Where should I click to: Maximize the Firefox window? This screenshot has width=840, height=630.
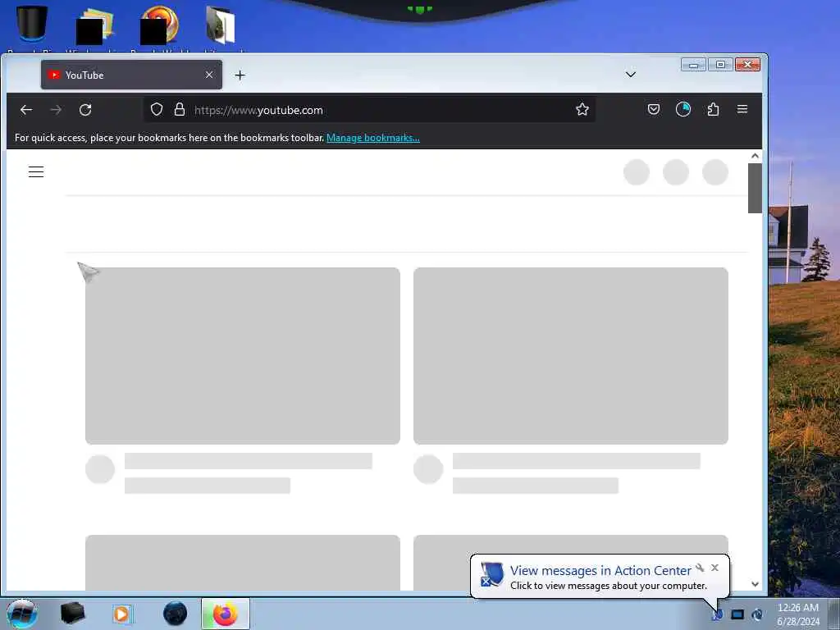click(720, 65)
